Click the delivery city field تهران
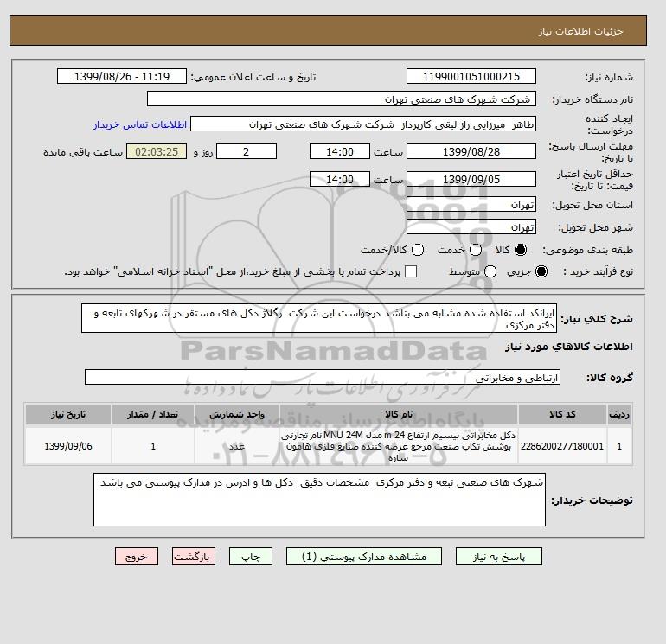Viewport: 666px width, 644px height. [x=471, y=227]
